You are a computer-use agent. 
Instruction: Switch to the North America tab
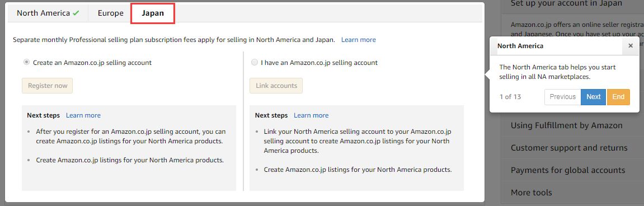click(48, 13)
